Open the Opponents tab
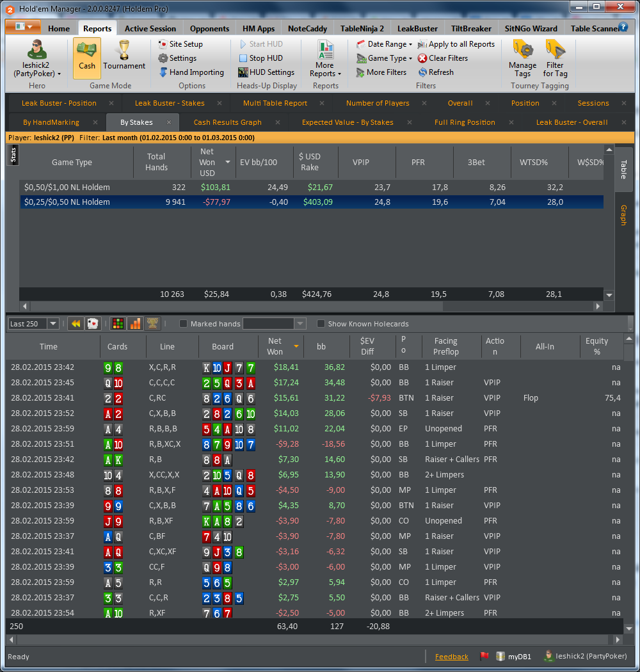 (209, 28)
